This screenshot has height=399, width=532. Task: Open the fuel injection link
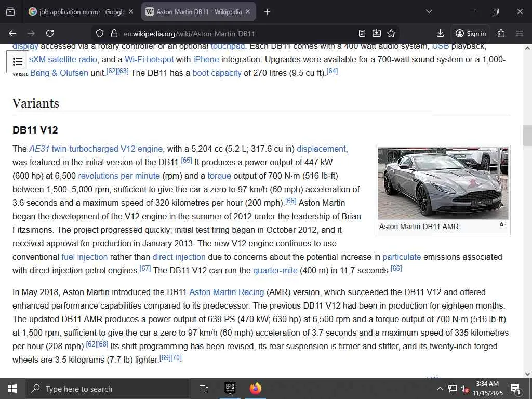[x=85, y=257]
